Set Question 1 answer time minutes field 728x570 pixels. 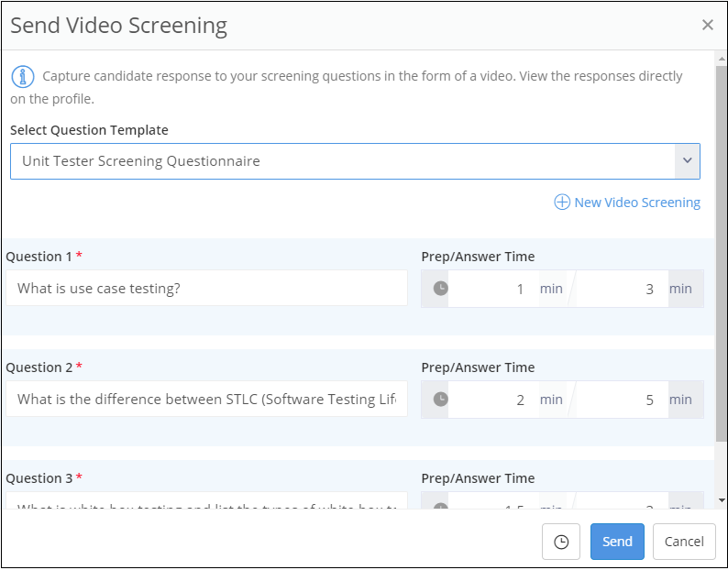(620, 289)
